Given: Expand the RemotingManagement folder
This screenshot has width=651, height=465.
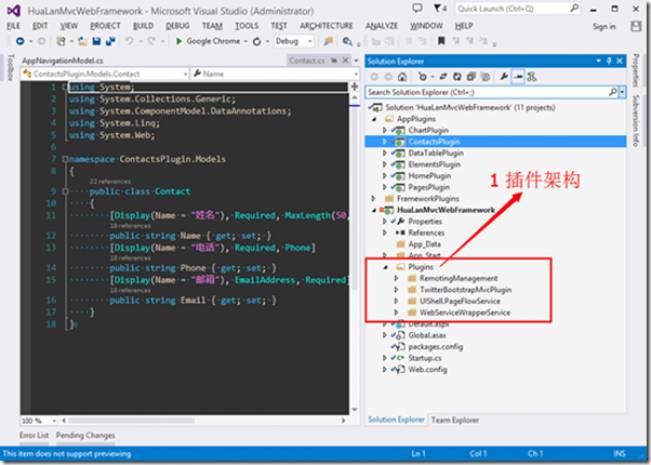Looking at the screenshot, I should 396,278.
